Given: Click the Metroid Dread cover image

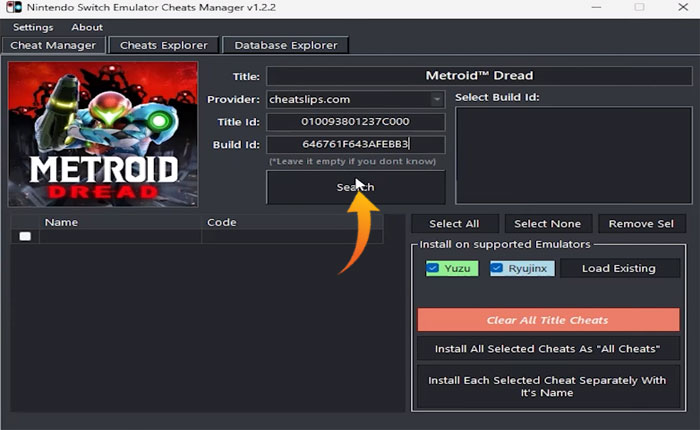Looking at the screenshot, I should coord(103,133).
